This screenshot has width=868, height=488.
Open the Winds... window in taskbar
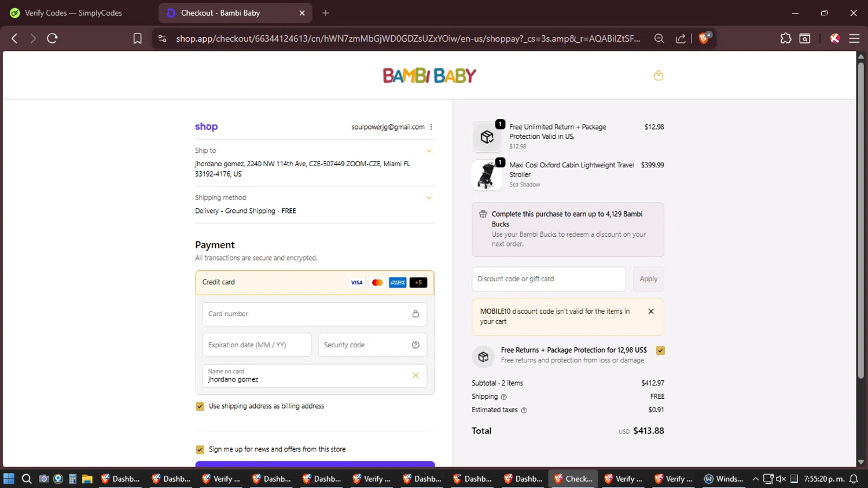[724, 479]
